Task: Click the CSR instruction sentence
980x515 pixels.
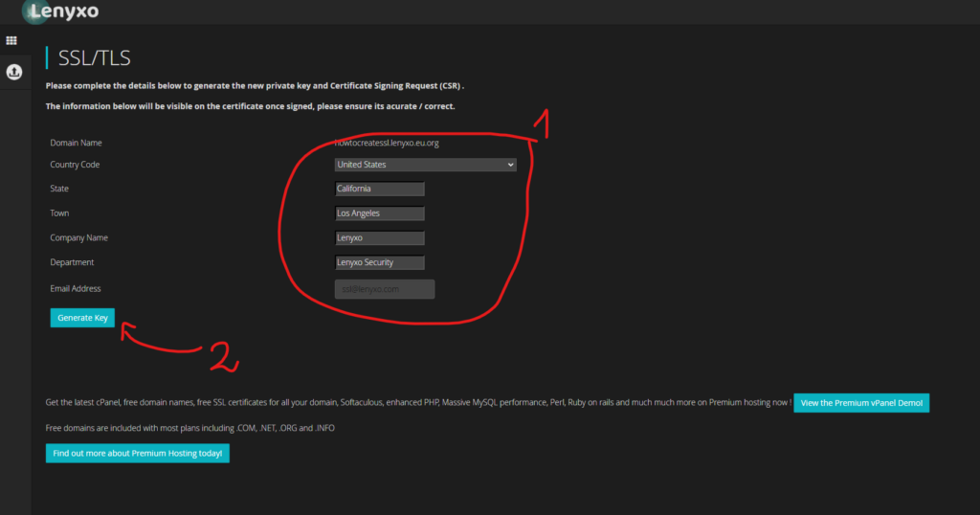Action: pos(255,85)
